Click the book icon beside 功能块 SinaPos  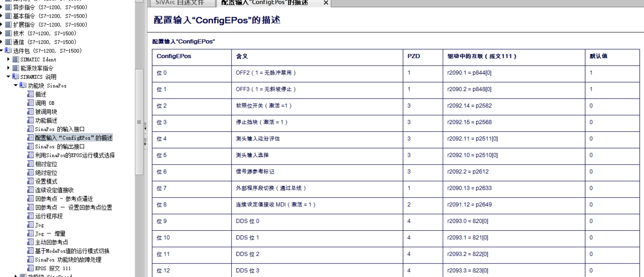[x=23, y=85]
